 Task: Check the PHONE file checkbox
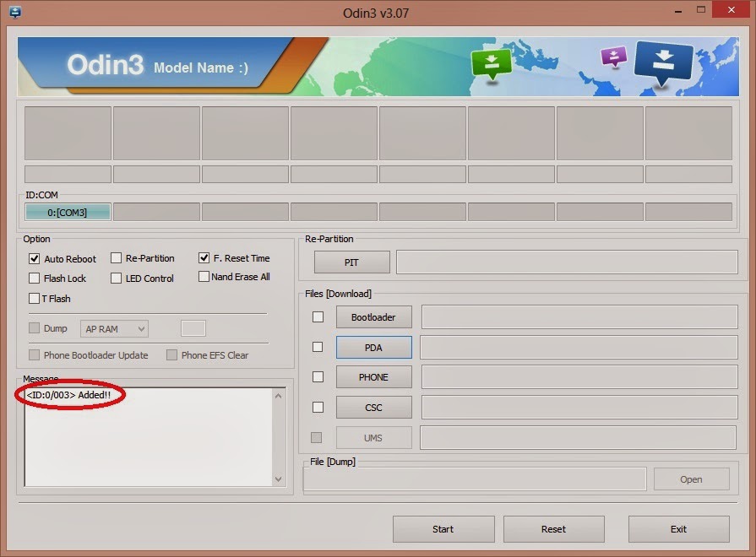(x=318, y=376)
